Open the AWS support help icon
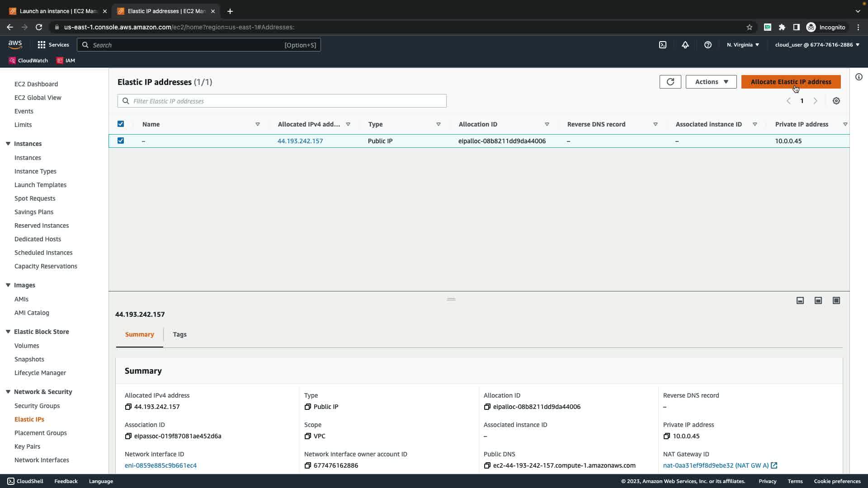 [x=708, y=45]
